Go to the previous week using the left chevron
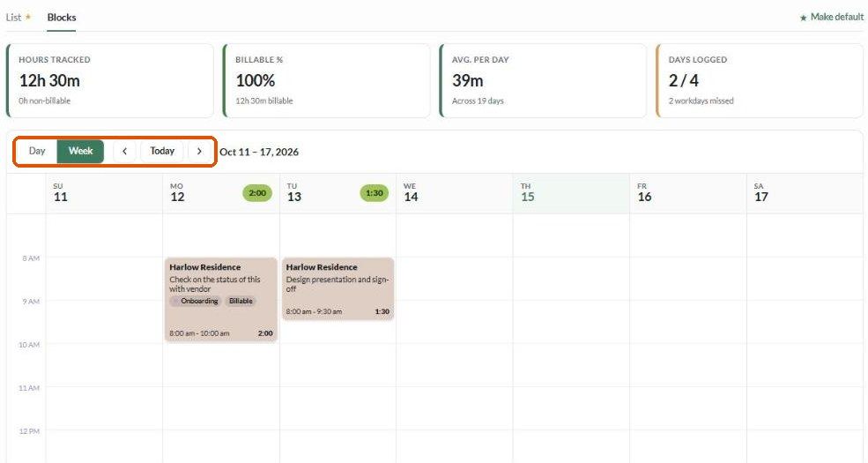868x463 pixels. click(x=124, y=151)
